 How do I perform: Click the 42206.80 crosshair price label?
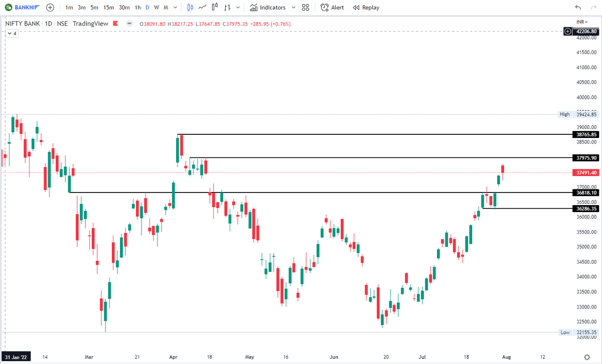[x=586, y=31]
